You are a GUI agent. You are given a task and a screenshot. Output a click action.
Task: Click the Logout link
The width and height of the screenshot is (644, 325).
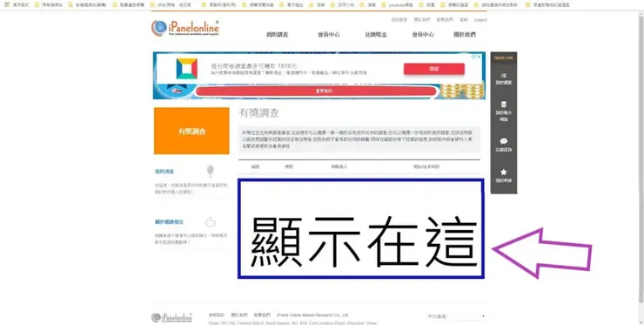(x=480, y=20)
